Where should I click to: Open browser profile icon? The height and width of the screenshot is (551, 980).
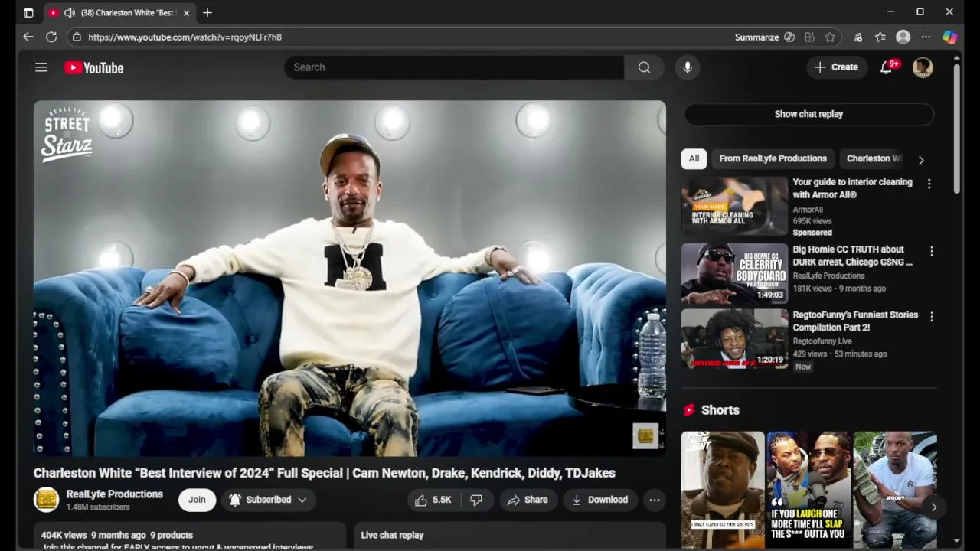(x=903, y=37)
